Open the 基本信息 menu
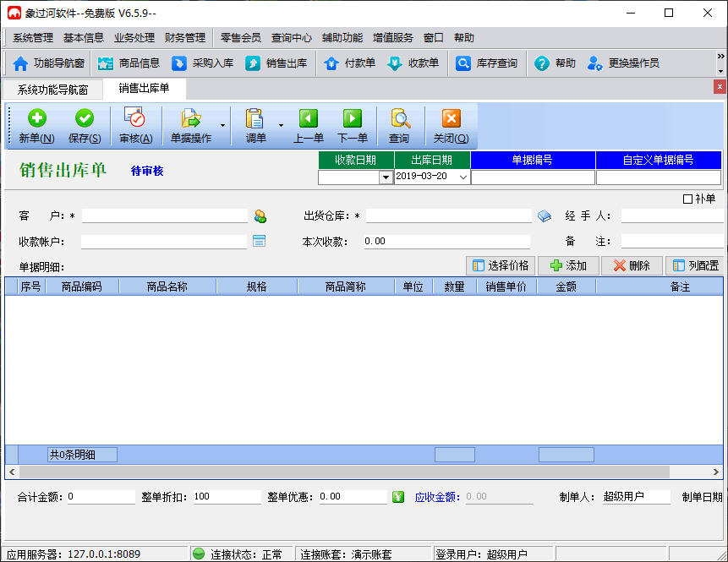This screenshot has height=562, width=728. [x=84, y=38]
